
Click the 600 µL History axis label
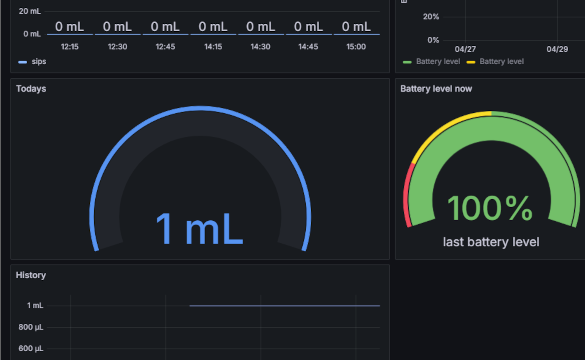31,348
